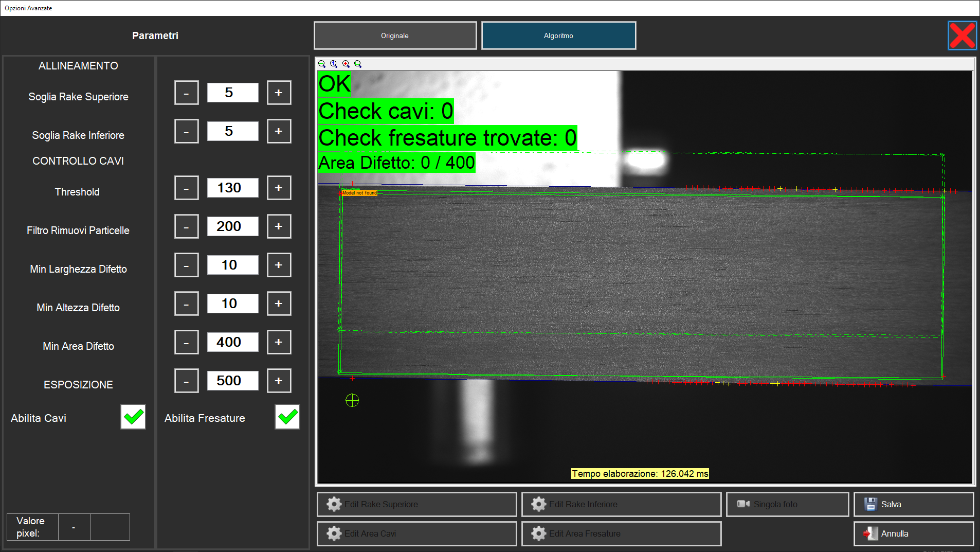This screenshot has width=980, height=552.
Task: Close the dialog with the red X
Action: point(962,35)
